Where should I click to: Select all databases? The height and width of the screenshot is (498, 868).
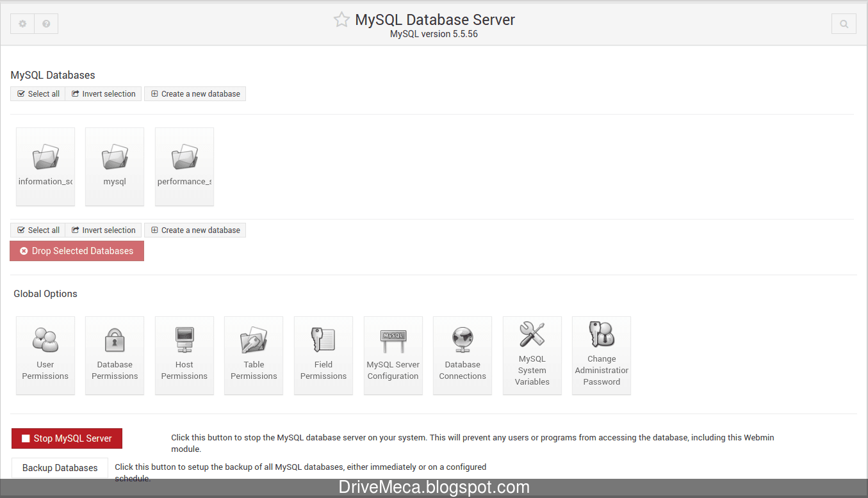tap(37, 93)
